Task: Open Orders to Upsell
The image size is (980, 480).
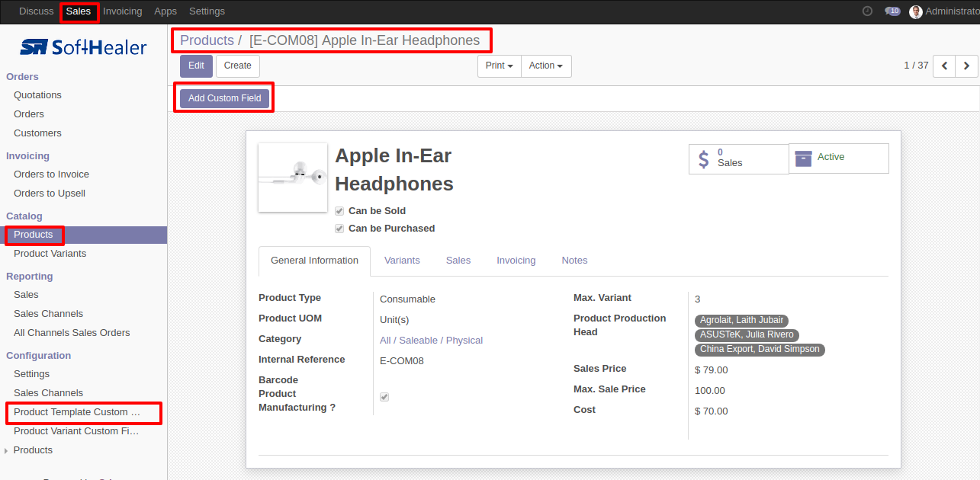Action: pos(50,194)
